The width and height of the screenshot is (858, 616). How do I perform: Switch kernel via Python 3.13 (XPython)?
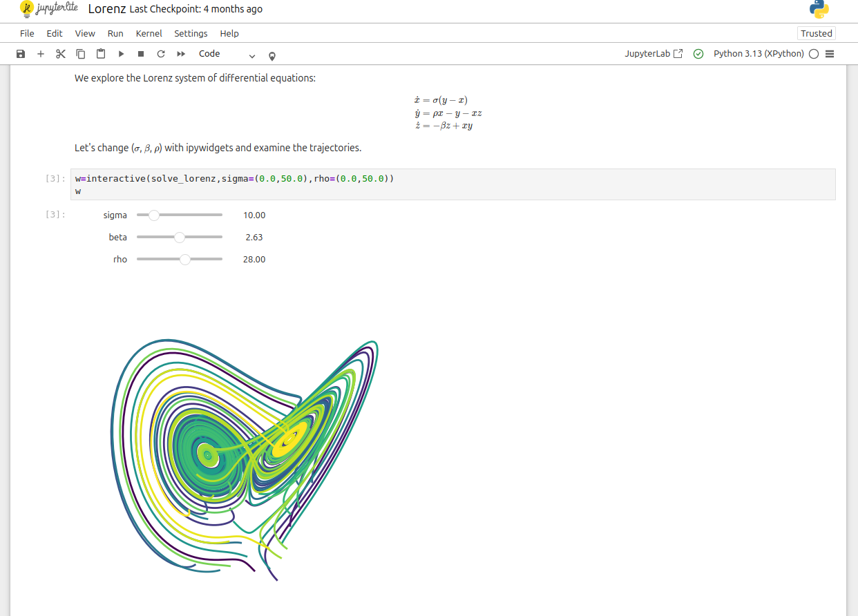click(x=758, y=54)
